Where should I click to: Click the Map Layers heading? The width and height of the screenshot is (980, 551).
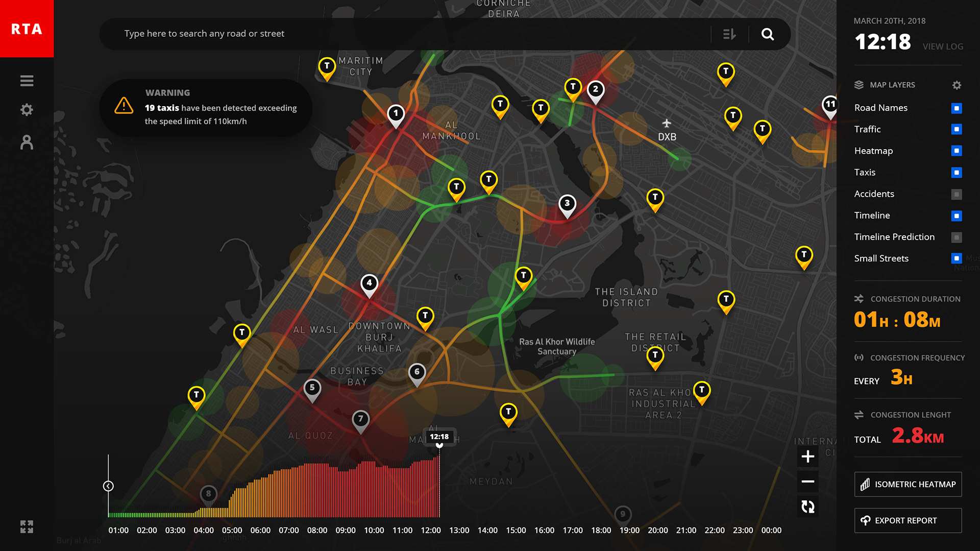892,85
